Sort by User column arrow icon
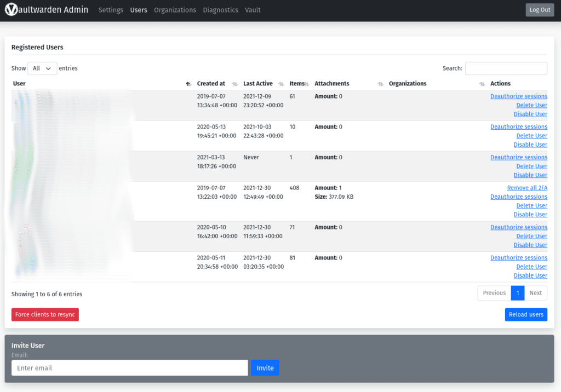This screenshot has width=561, height=392. tap(188, 84)
